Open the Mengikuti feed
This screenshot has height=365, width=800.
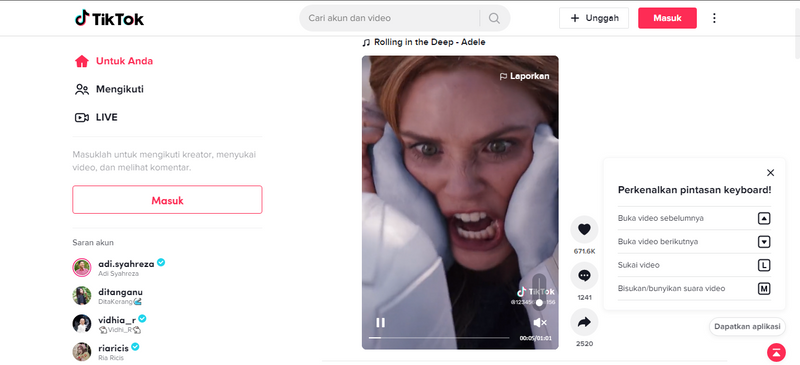(x=110, y=89)
